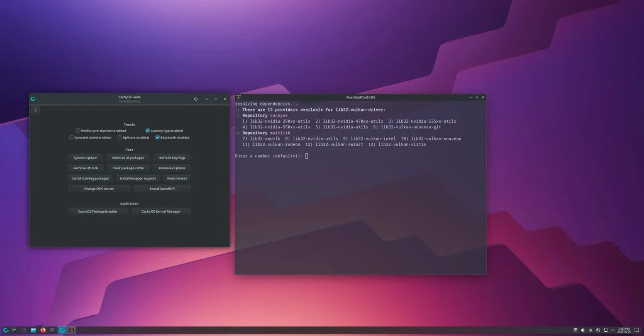Screen dimensions: 644x336
Task: Click Install SpoofDPI button
Action: [x=162, y=189]
